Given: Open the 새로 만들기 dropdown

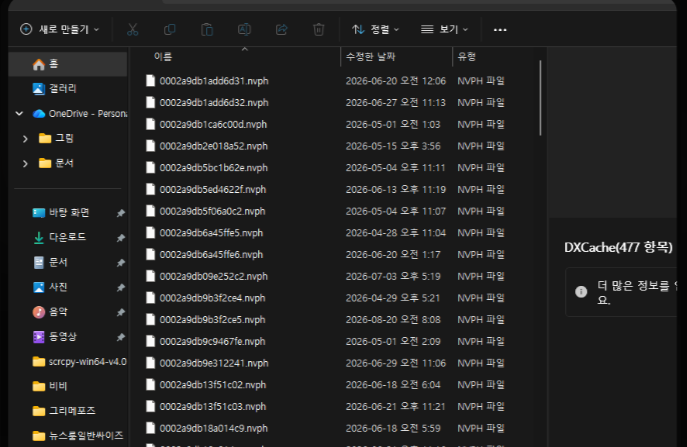Looking at the screenshot, I should click(60, 29).
